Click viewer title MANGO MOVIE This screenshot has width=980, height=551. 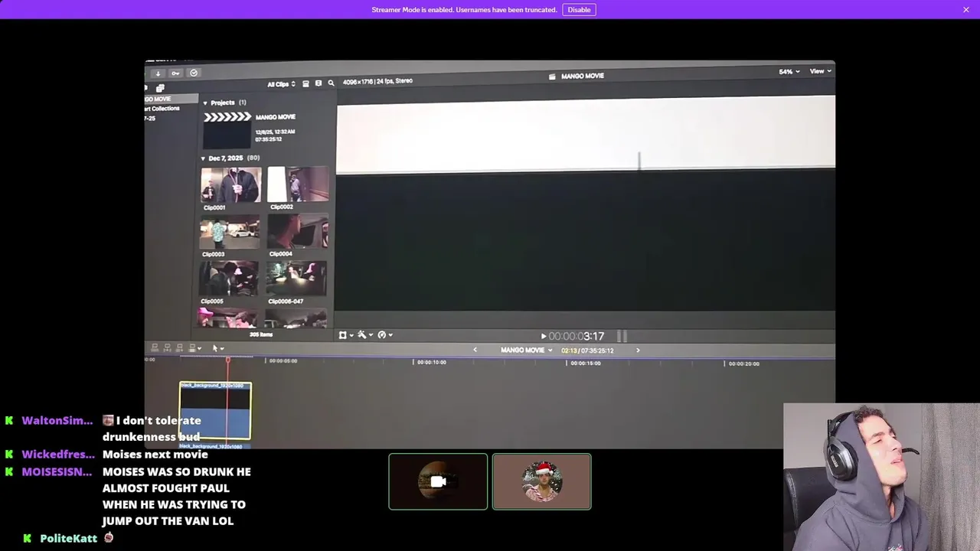tap(583, 76)
